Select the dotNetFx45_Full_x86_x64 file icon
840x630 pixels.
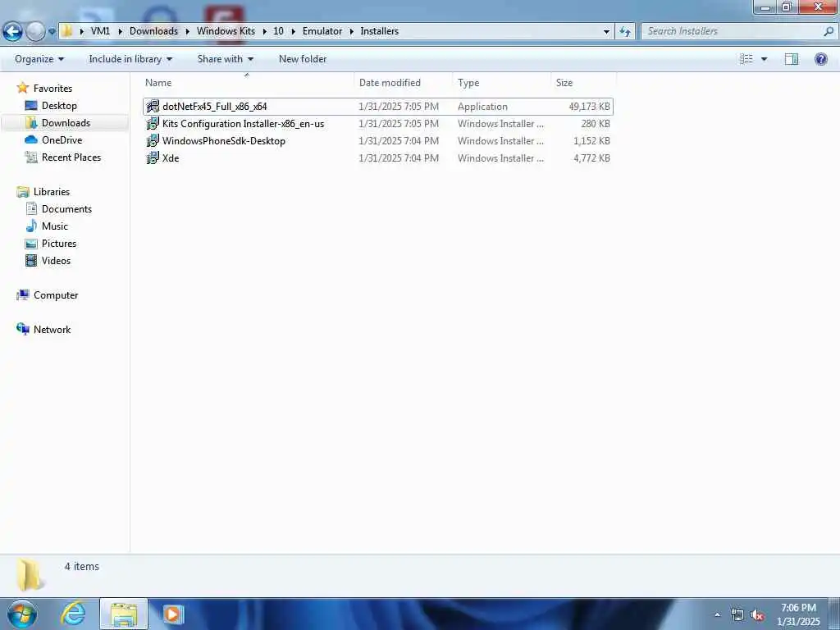[x=153, y=106]
